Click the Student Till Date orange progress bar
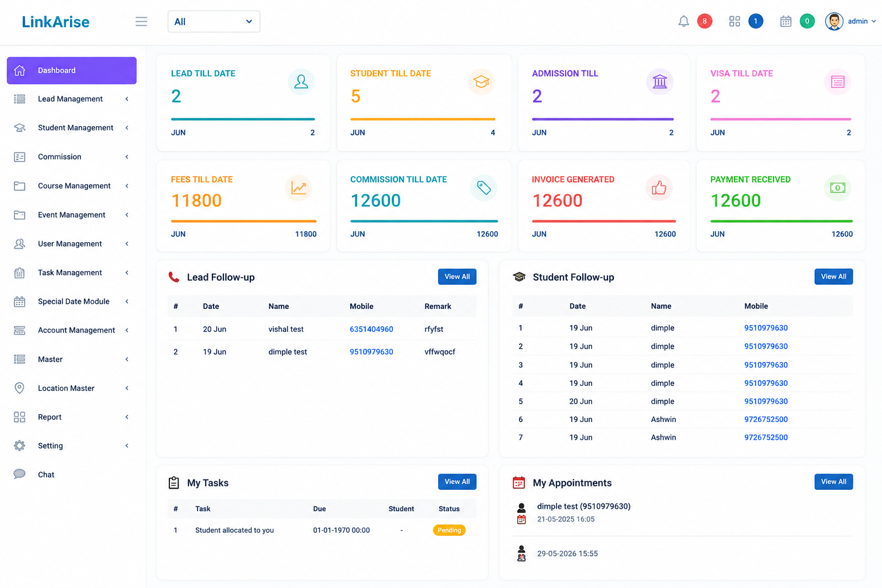This screenshot has width=882, height=588. coord(423,119)
